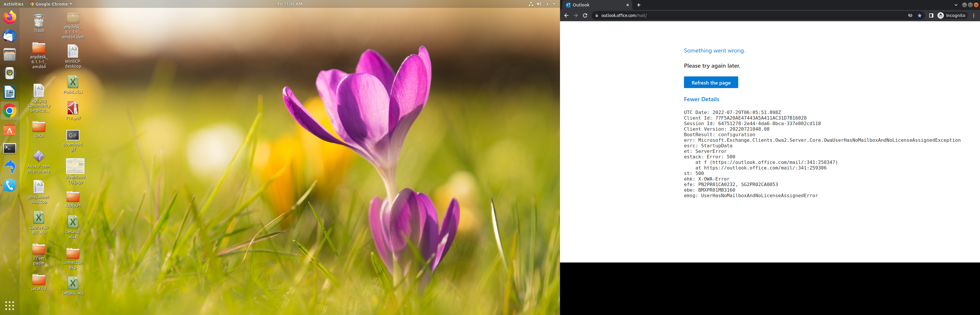Open the Files manager in dock

(x=10, y=55)
